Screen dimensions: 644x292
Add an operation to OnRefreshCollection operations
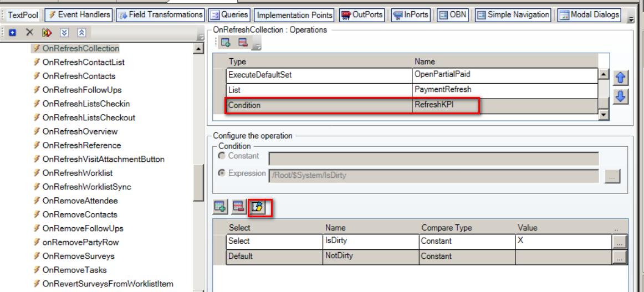click(x=226, y=42)
